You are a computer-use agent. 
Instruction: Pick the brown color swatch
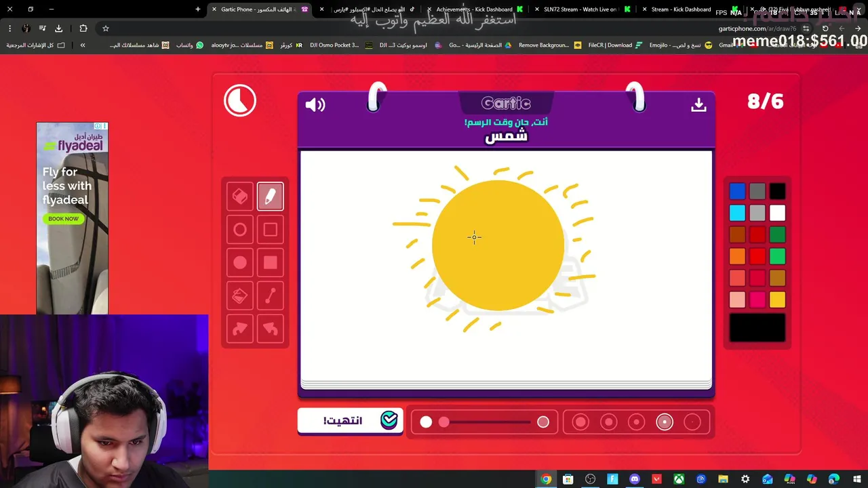click(x=737, y=235)
